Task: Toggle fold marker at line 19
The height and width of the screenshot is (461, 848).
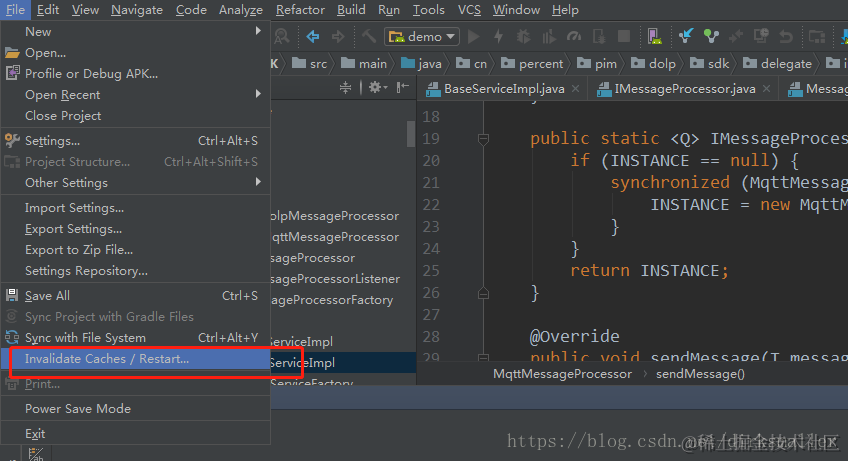Action: [x=483, y=139]
